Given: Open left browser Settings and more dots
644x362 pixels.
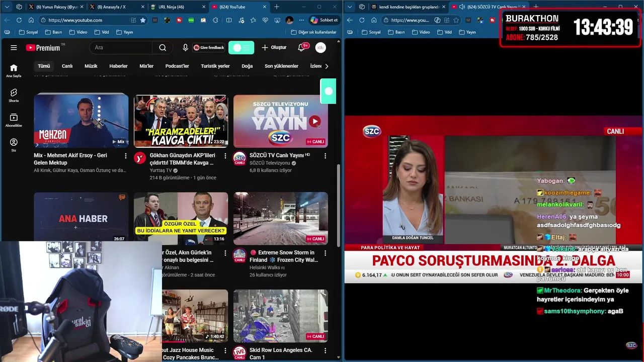Looking at the screenshot, I should click(301, 20).
